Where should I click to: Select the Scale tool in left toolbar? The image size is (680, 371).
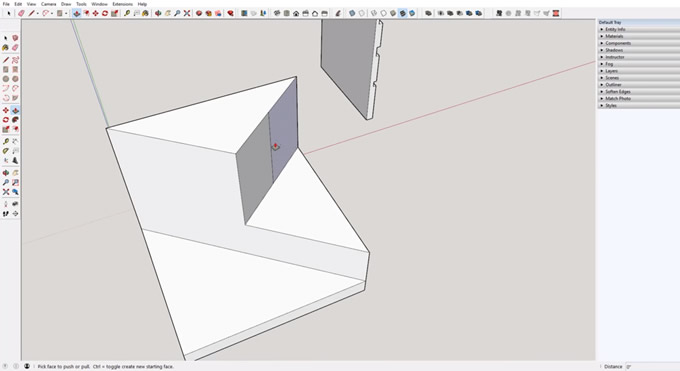pos(6,129)
